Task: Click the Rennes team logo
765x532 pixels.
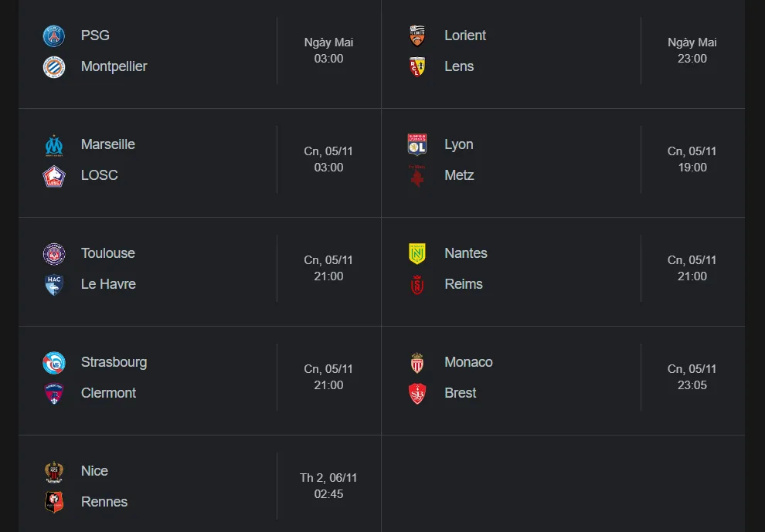Action: [x=54, y=503]
